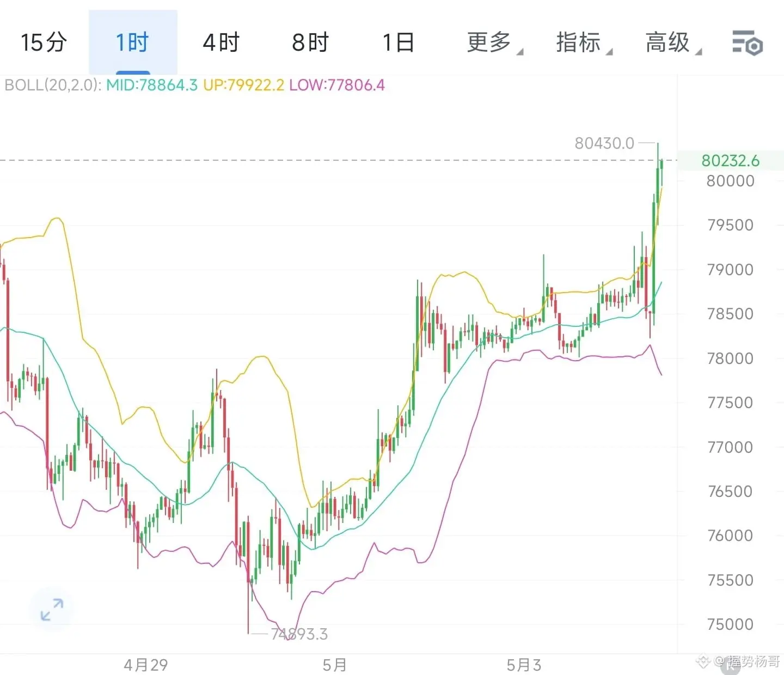Click the 5月3 date axis label
Screen dimensions: 784x675
524,665
